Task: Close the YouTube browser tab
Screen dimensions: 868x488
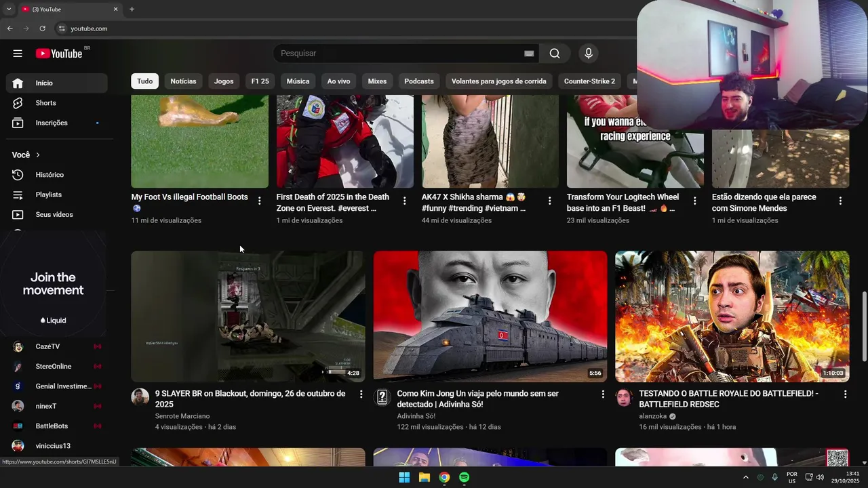Action: (115, 9)
